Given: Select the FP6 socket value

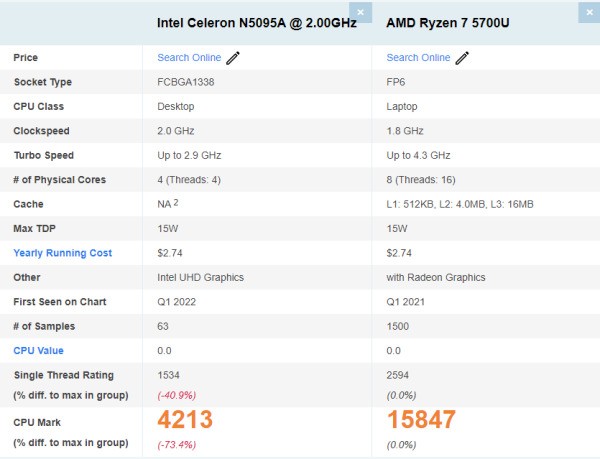Looking at the screenshot, I should coord(396,82).
